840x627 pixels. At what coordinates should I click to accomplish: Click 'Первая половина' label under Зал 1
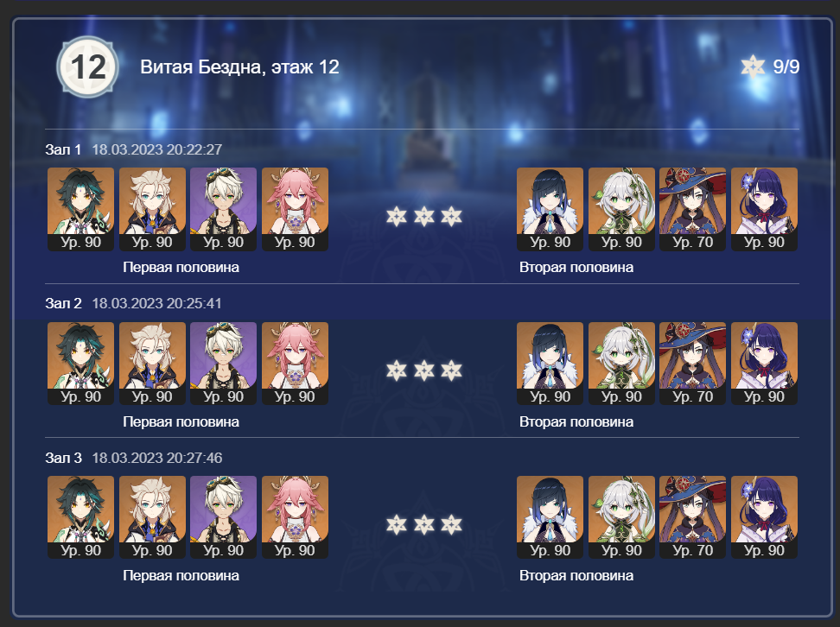[x=181, y=267]
